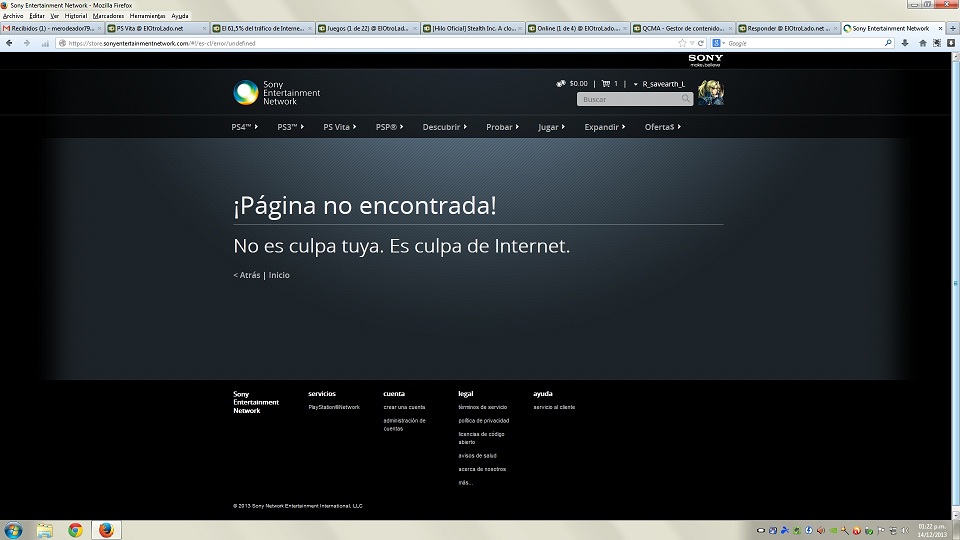
Task: Switch to the Recibidos Gmail tab
Action: [52, 28]
